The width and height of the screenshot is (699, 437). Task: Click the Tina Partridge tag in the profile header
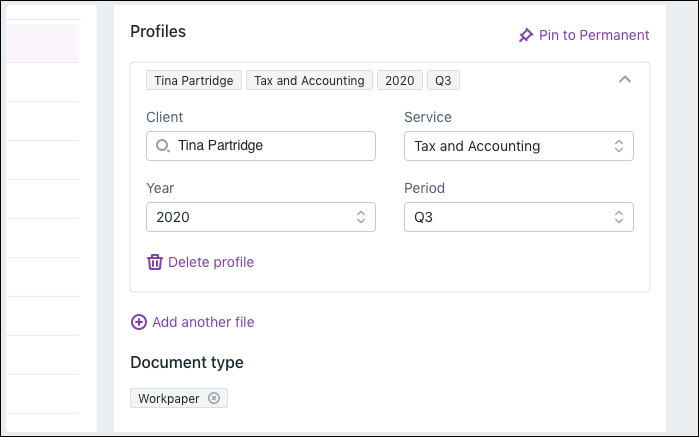(x=194, y=81)
